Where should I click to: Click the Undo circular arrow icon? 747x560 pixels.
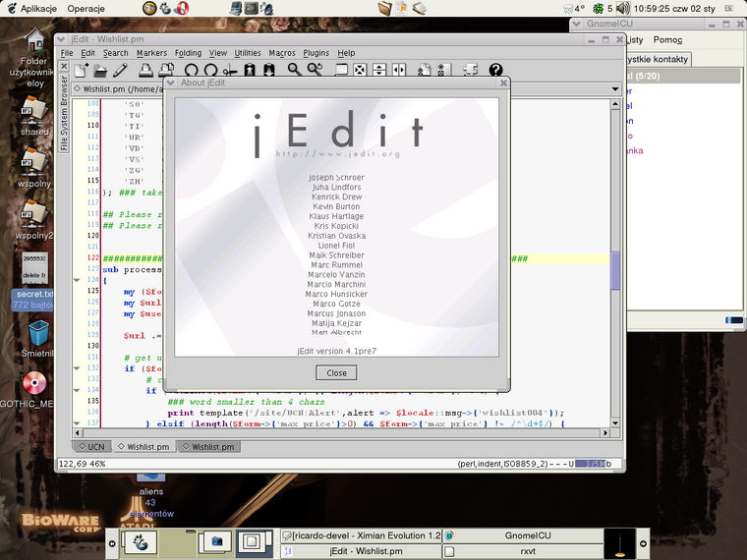click(191, 71)
